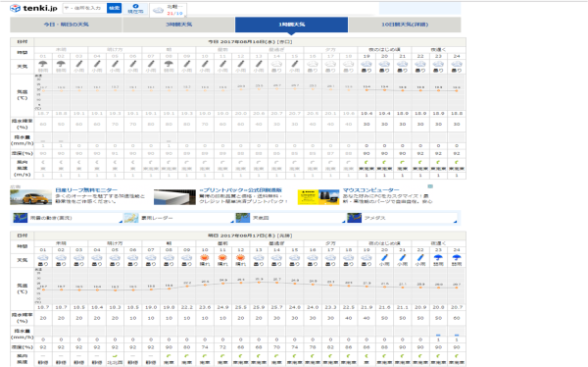
Task: Open the 10日間天気(詳細) tab
Action: point(405,25)
